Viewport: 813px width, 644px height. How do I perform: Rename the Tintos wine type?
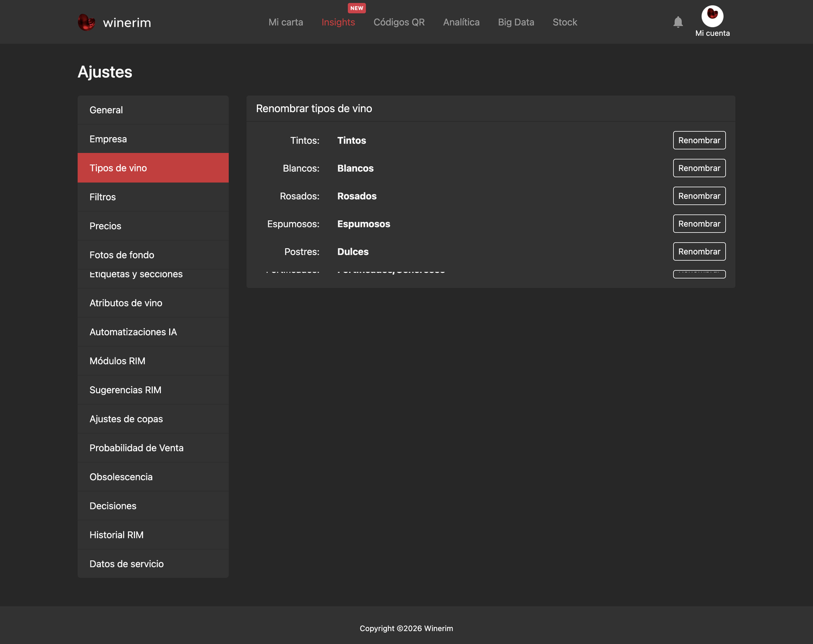point(699,140)
